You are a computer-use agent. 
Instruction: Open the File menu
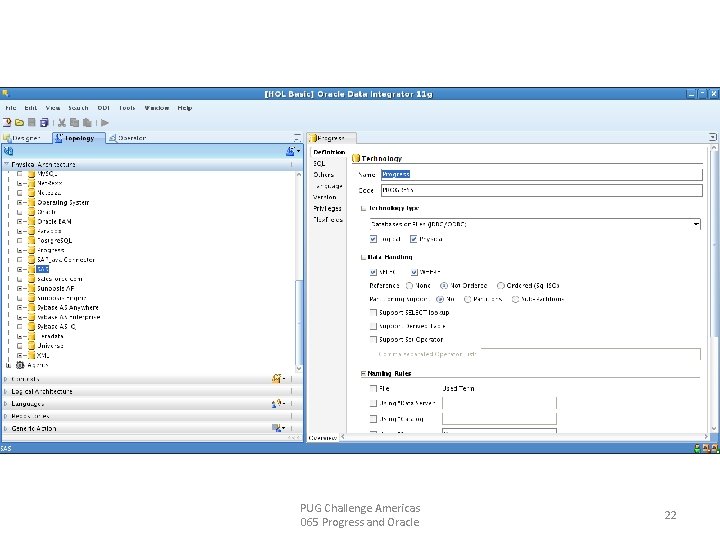pos(11,108)
